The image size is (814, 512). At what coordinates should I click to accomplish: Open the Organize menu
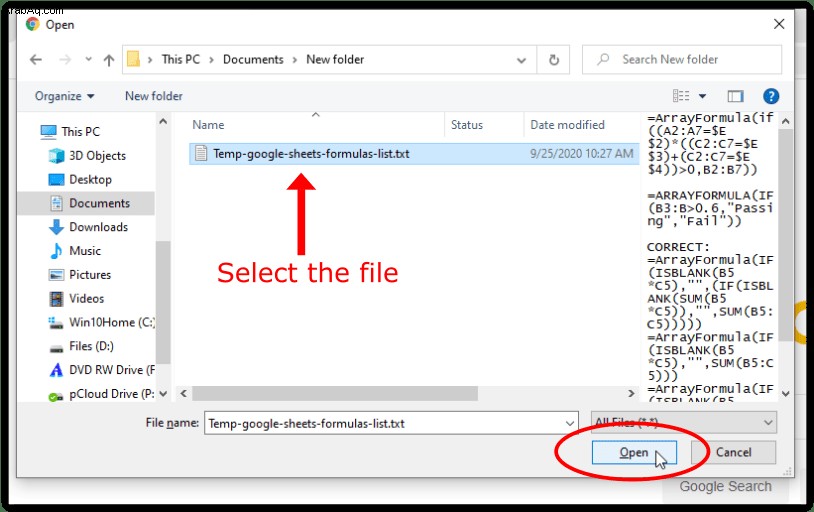64,96
